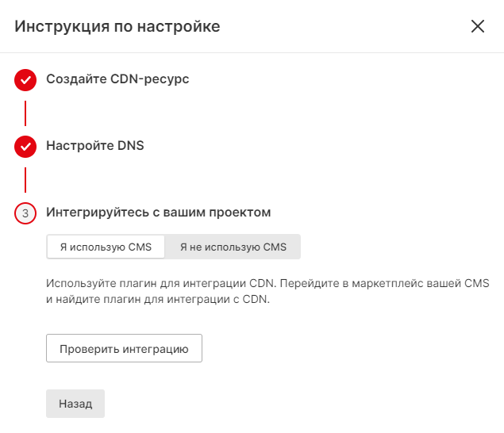
Task: Click the text line starting "и найдите плагин"
Action: [159, 300]
